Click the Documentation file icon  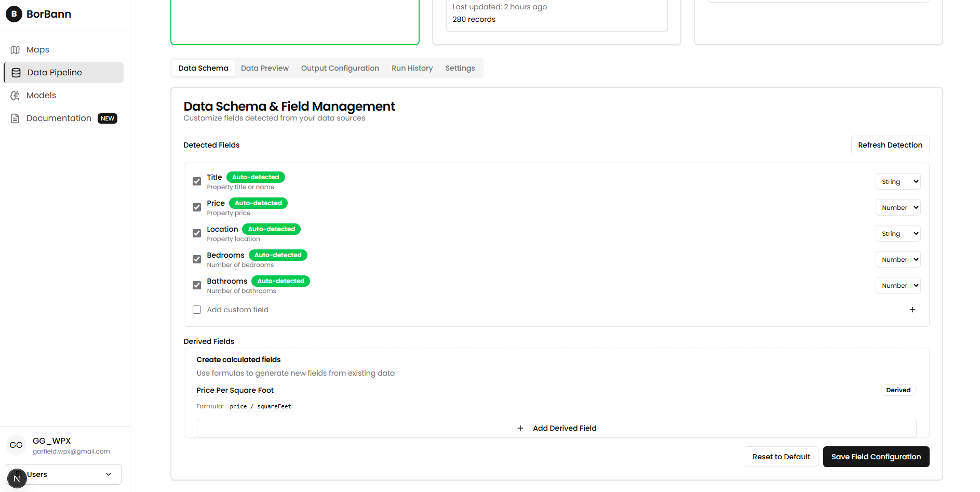click(x=15, y=118)
